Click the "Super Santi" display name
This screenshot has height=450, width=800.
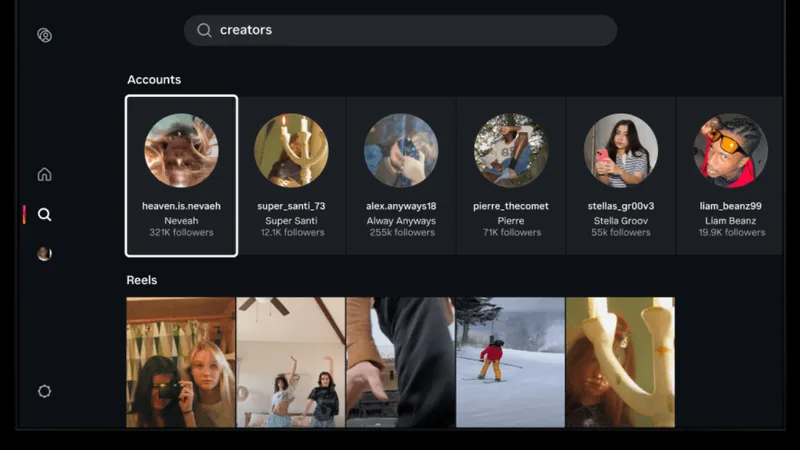tap(291, 220)
